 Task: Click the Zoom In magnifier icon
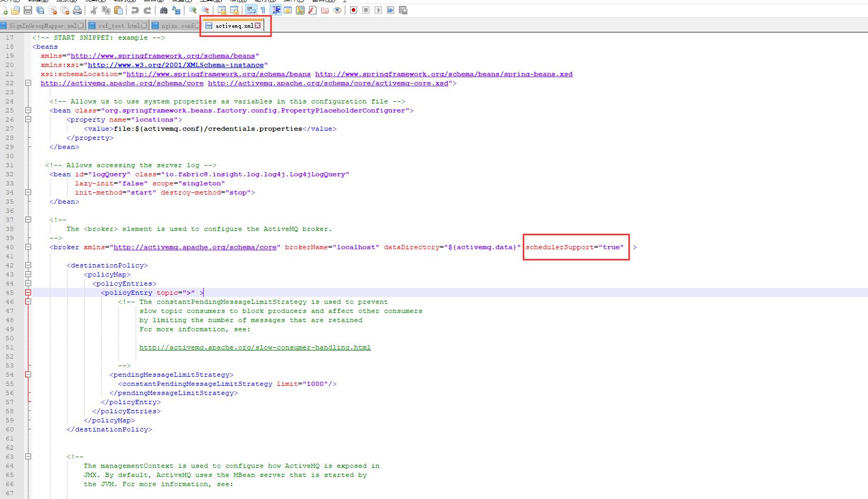pos(193,10)
